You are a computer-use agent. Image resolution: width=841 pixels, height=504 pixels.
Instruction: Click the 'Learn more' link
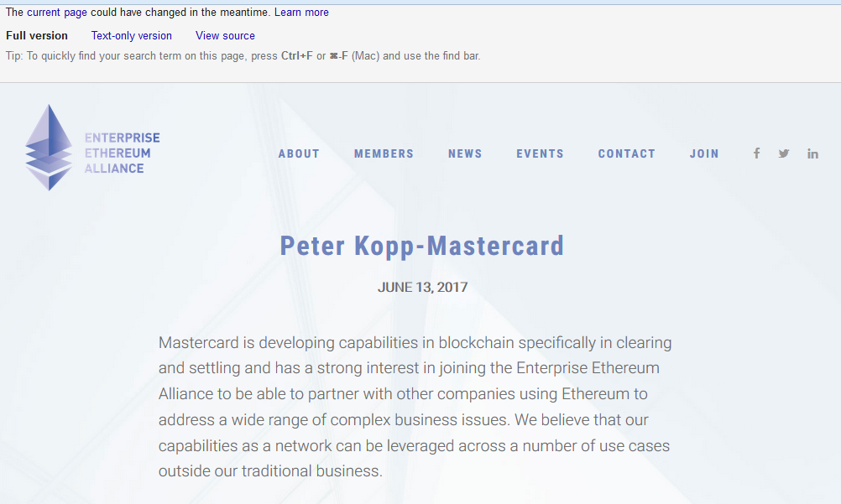[x=301, y=13]
